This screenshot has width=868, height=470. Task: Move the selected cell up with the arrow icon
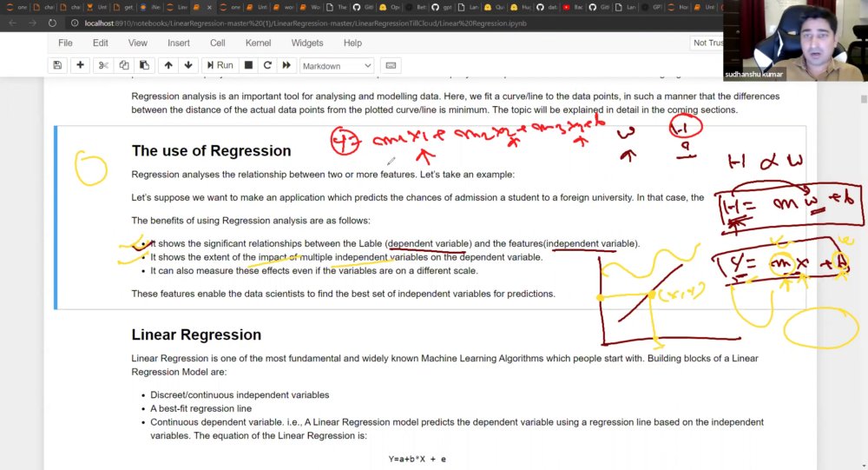pyautogui.click(x=168, y=65)
